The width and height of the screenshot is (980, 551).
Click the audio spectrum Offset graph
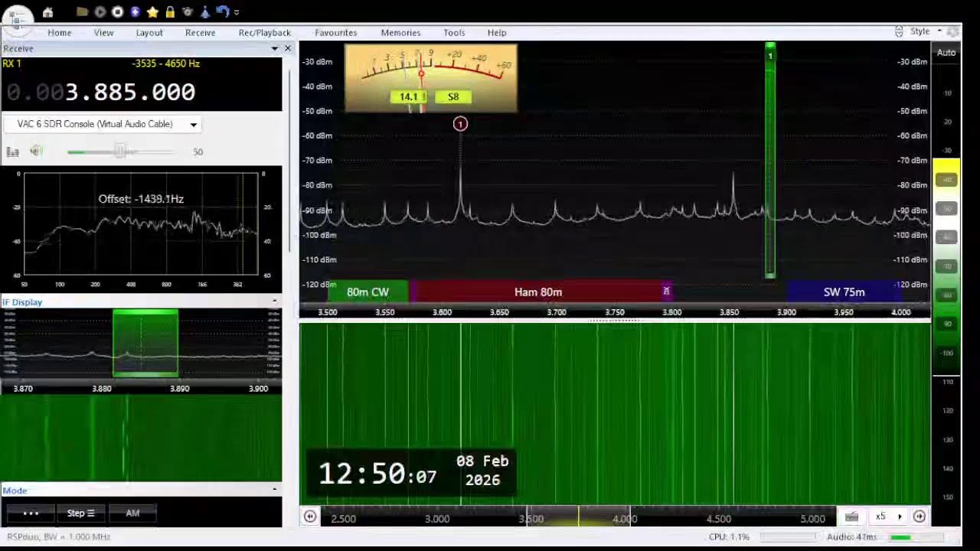pyautogui.click(x=141, y=223)
